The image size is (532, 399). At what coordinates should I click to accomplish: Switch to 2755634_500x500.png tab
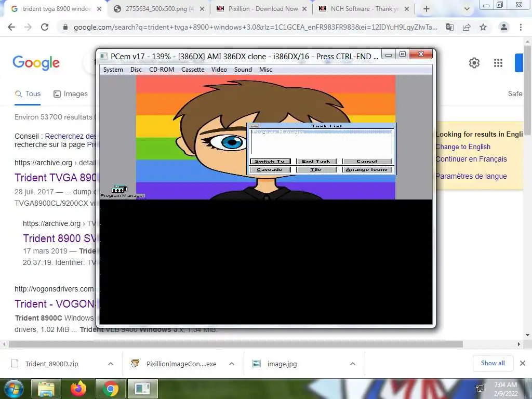[x=159, y=9]
